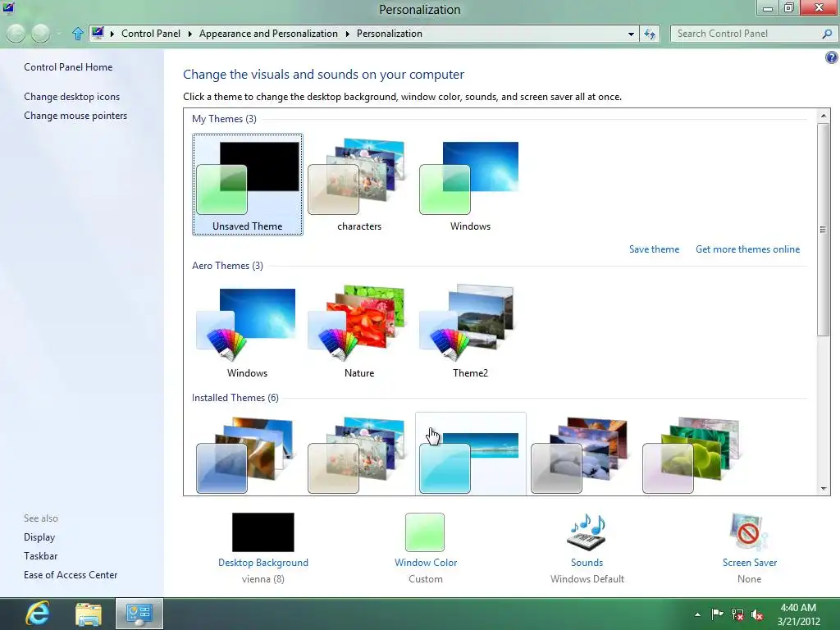Click the 'Aero Themes (3)' section header
840x630 pixels.
coord(227,265)
